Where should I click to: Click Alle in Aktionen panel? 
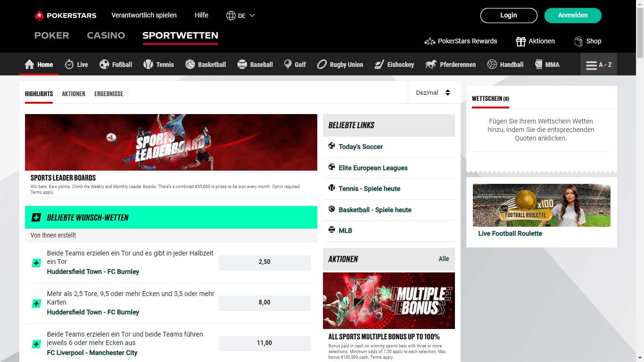point(444,259)
